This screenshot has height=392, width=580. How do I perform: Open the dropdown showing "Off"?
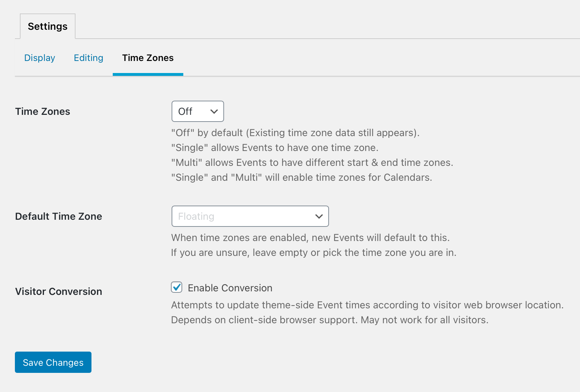197,111
